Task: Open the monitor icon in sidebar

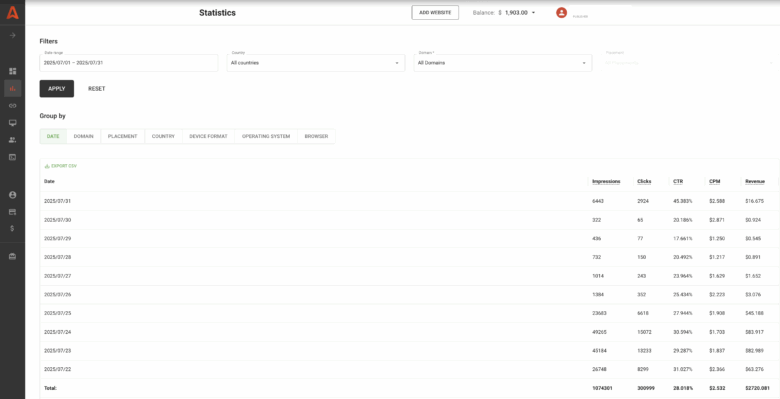Action: (x=12, y=123)
